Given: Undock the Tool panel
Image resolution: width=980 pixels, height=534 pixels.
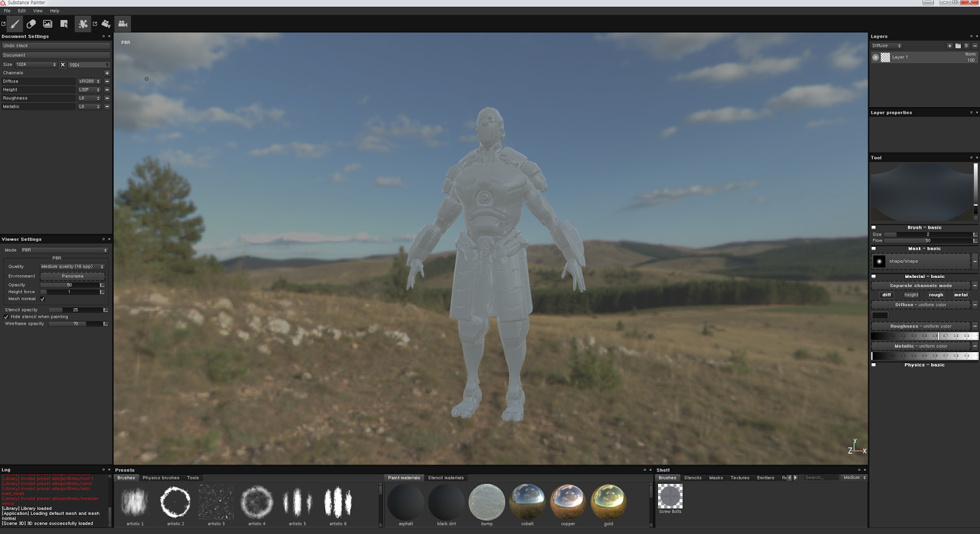Looking at the screenshot, I should pos(971,157).
